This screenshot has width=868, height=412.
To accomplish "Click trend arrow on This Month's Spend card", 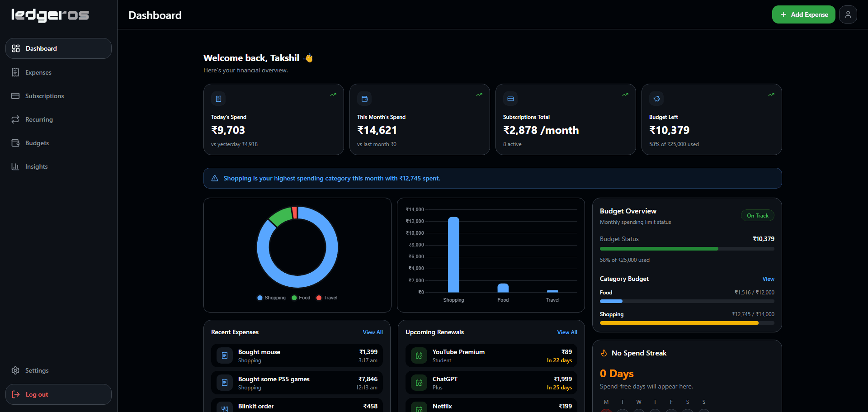I will 479,95.
